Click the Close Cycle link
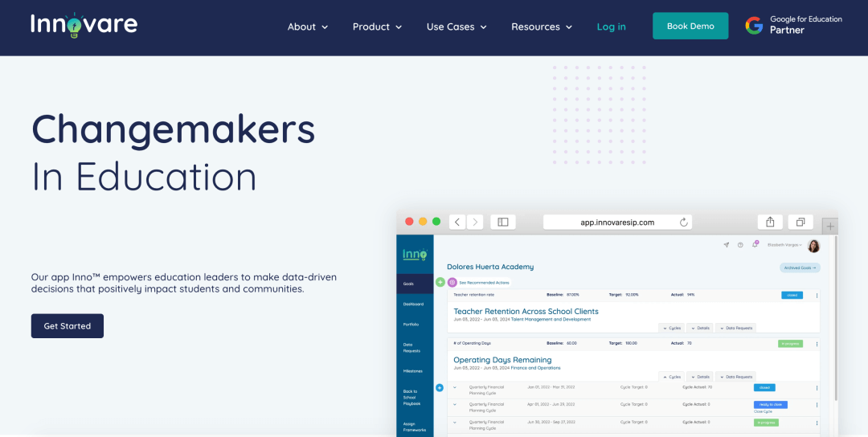This screenshot has width=868, height=437. pyautogui.click(x=763, y=412)
